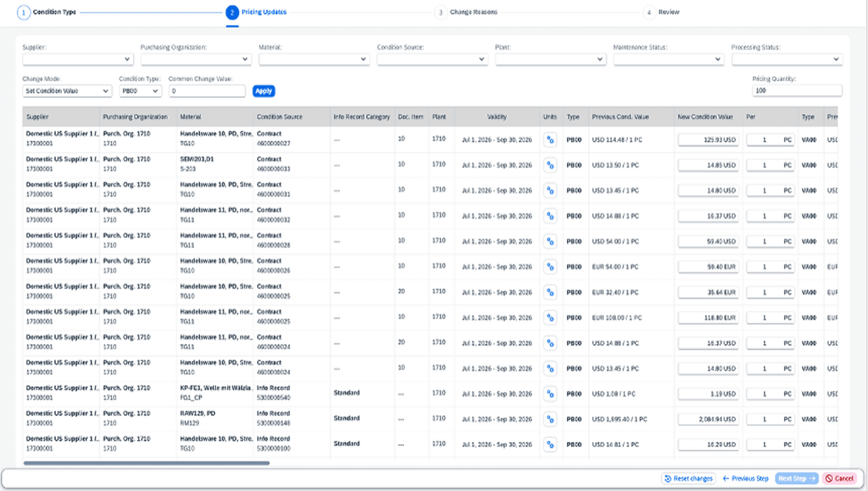Open the Supplier filter dropdown
The height and width of the screenshot is (491, 868).
tap(78, 59)
